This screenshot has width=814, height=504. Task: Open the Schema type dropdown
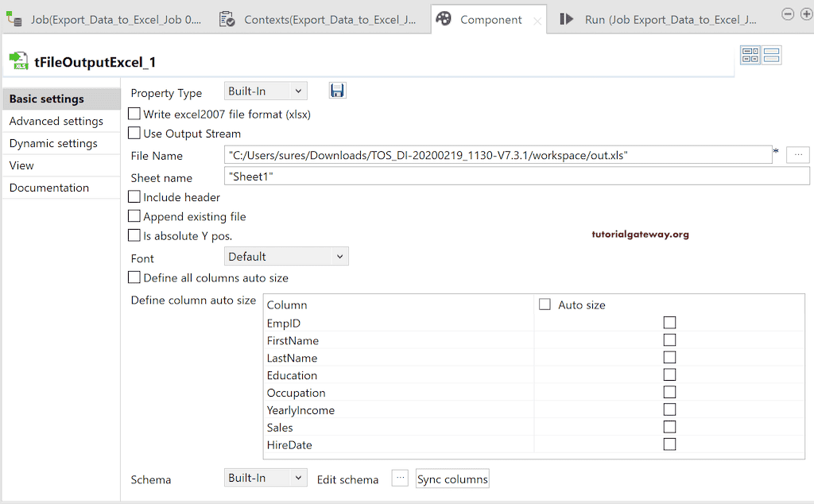[265, 479]
